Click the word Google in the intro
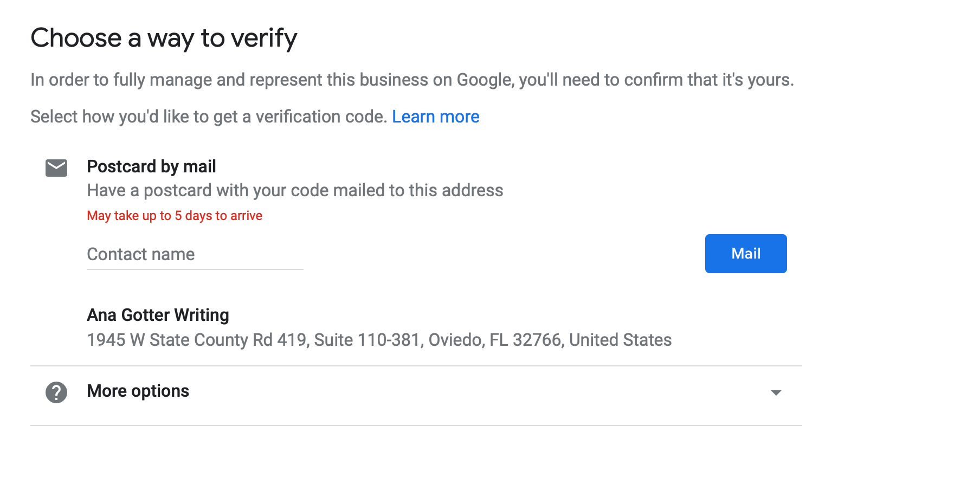This screenshot has width=980, height=490. pyautogui.click(x=484, y=80)
